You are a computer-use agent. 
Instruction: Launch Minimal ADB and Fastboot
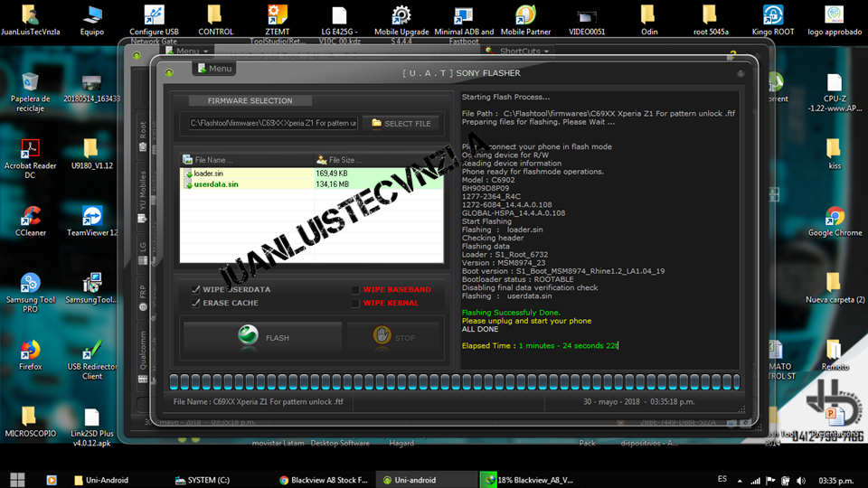(464, 24)
